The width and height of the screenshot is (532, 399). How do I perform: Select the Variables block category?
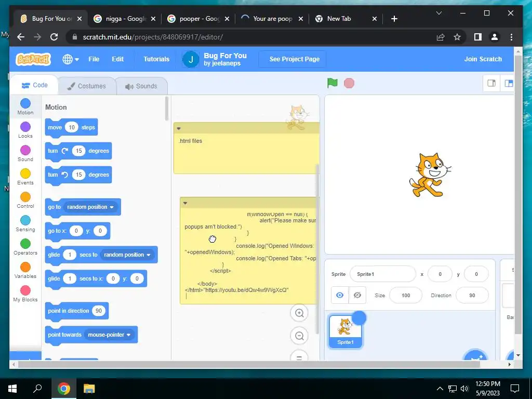click(x=25, y=270)
